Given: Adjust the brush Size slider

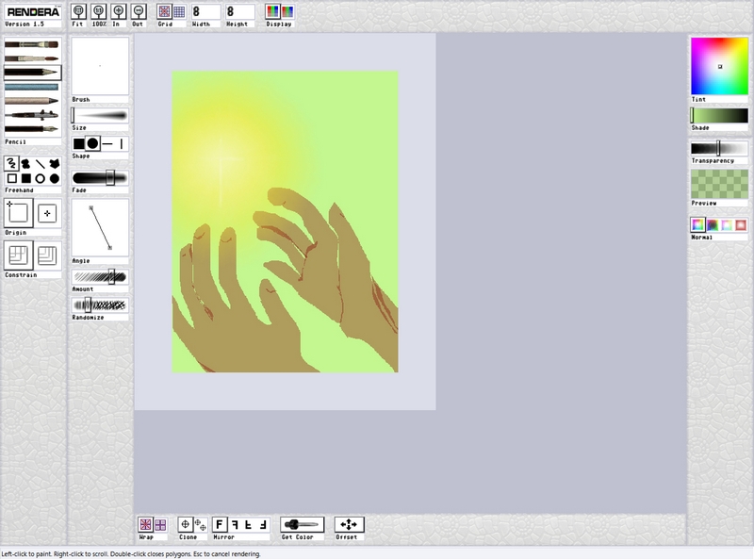Looking at the screenshot, I should click(x=100, y=115).
